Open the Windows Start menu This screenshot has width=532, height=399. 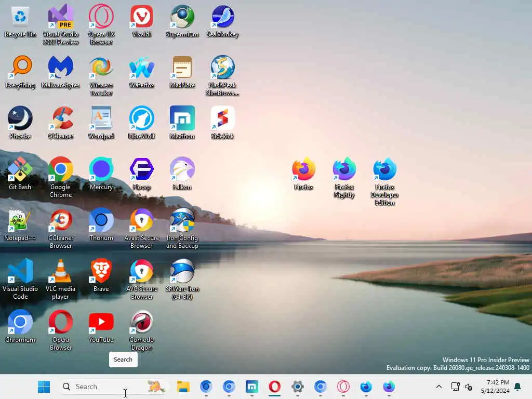click(x=44, y=387)
